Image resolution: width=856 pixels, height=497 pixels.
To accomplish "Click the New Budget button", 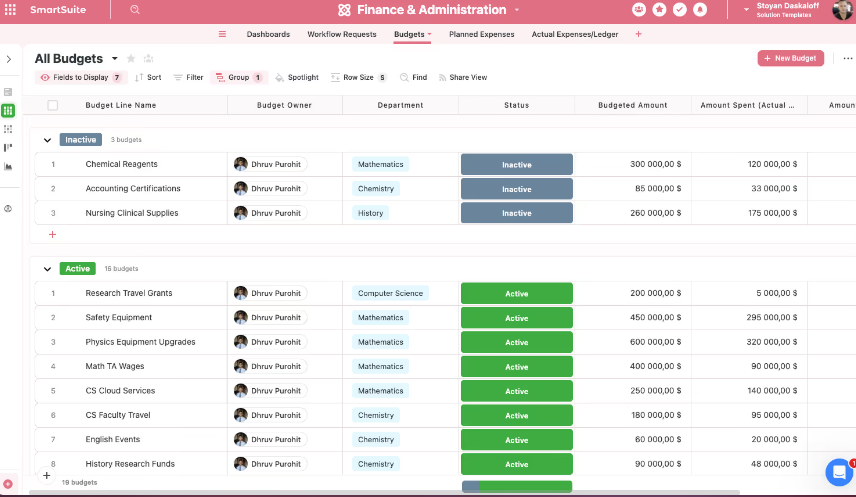I will [790, 58].
